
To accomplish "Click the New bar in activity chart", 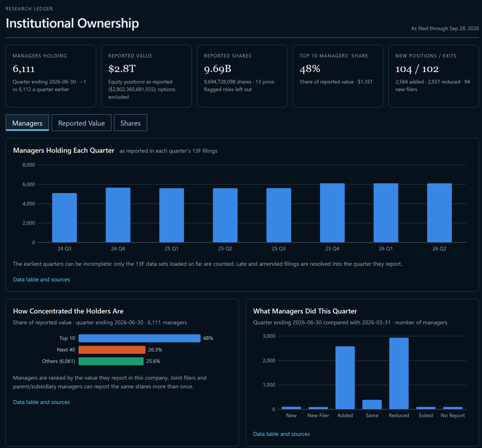I will tap(291, 408).
